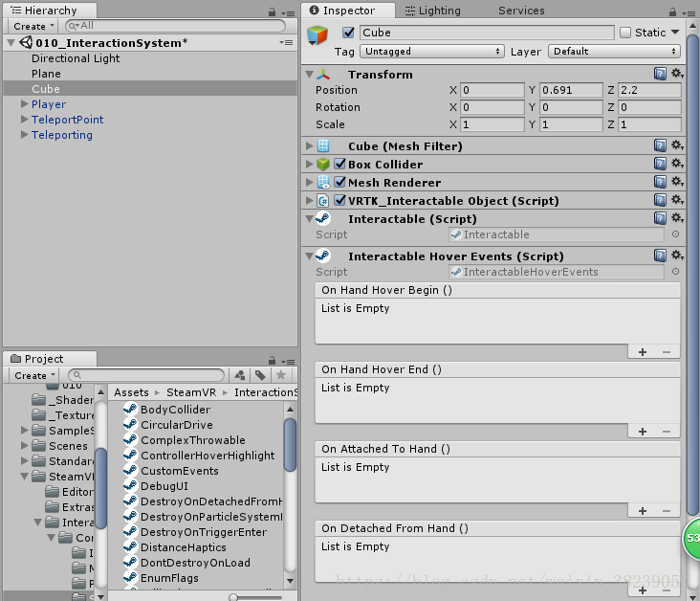The height and width of the screenshot is (601, 700).
Task: Add entry to On Hand Hover End list
Action: pyautogui.click(x=643, y=432)
